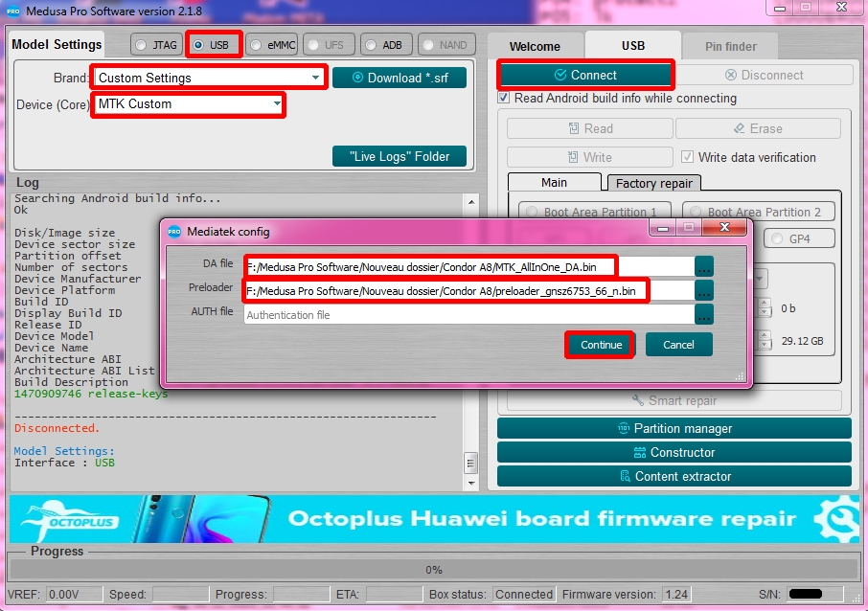Click the Preloader file browse button

pos(704,290)
